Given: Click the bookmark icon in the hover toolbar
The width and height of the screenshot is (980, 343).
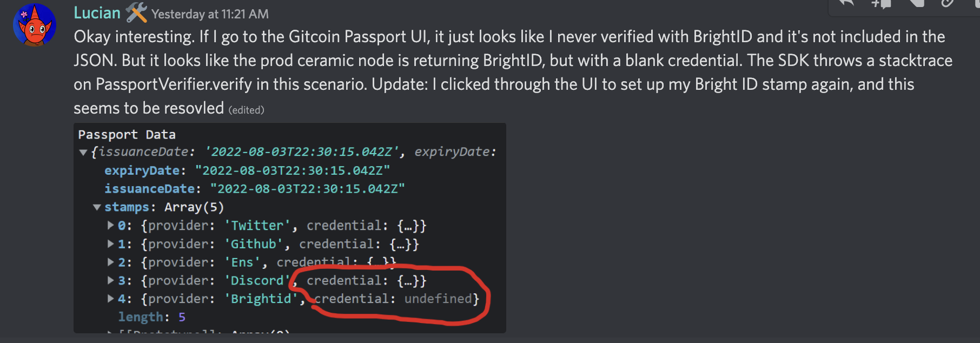Looking at the screenshot, I should [917, 4].
